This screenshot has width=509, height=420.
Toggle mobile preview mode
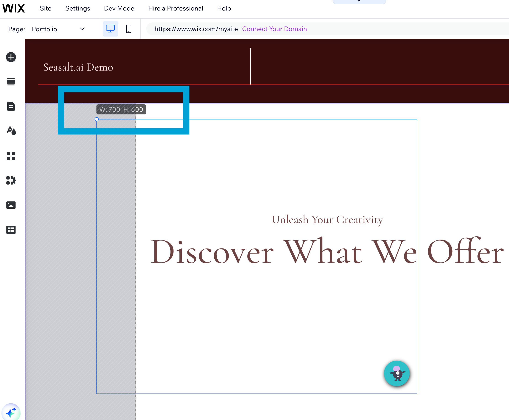[x=128, y=29]
